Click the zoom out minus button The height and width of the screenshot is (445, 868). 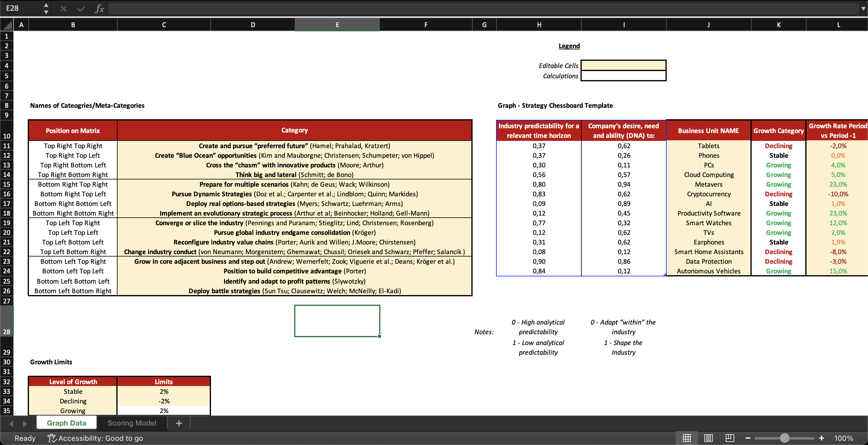click(748, 438)
